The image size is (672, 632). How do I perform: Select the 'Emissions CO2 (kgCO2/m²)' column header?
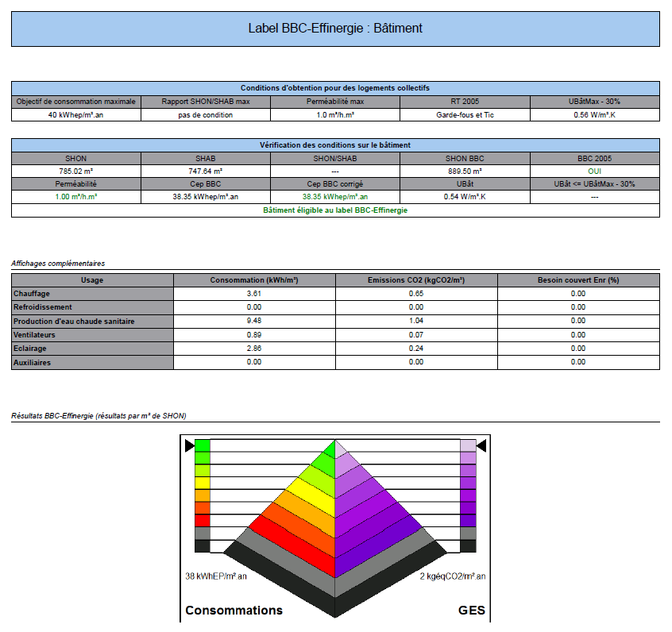click(416, 280)
